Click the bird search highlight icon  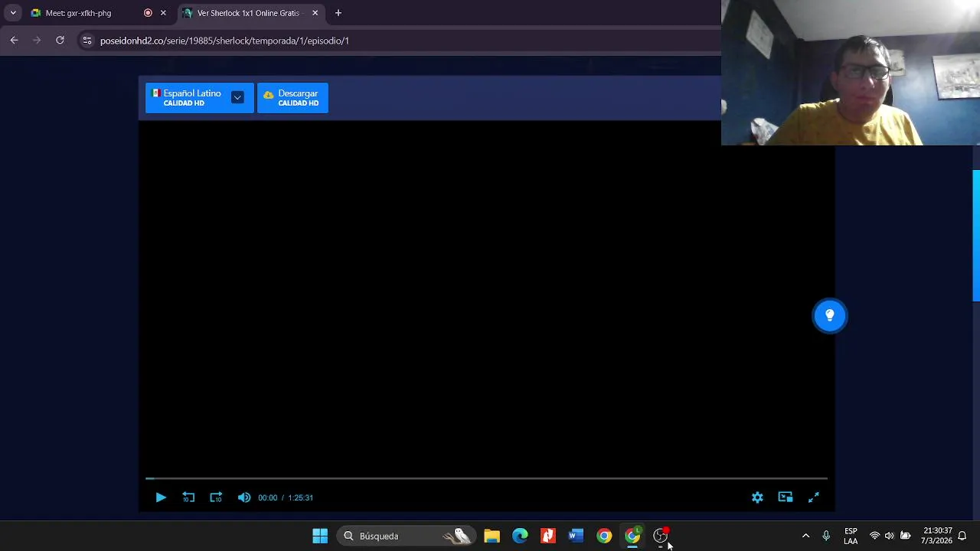(458, 536)
